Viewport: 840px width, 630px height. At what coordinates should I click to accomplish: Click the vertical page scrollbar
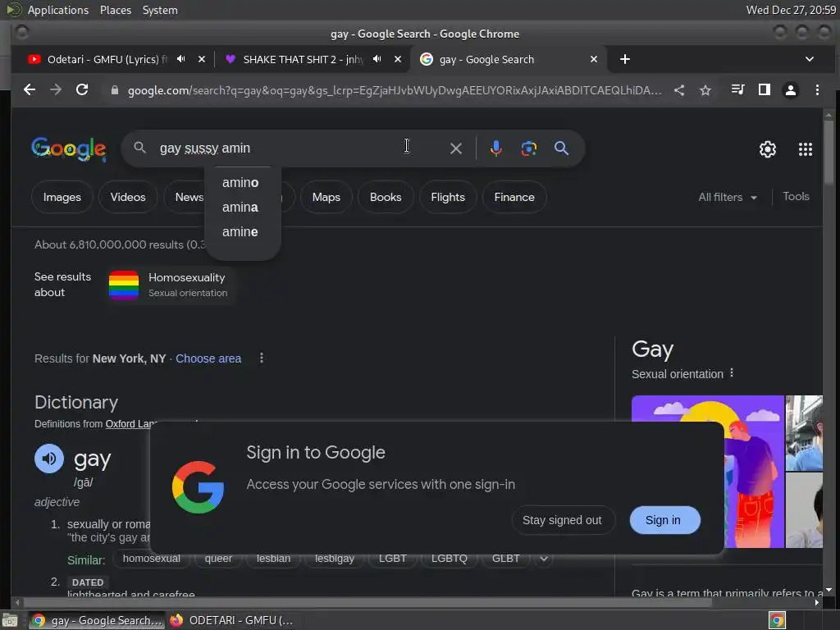click(829, 152)
